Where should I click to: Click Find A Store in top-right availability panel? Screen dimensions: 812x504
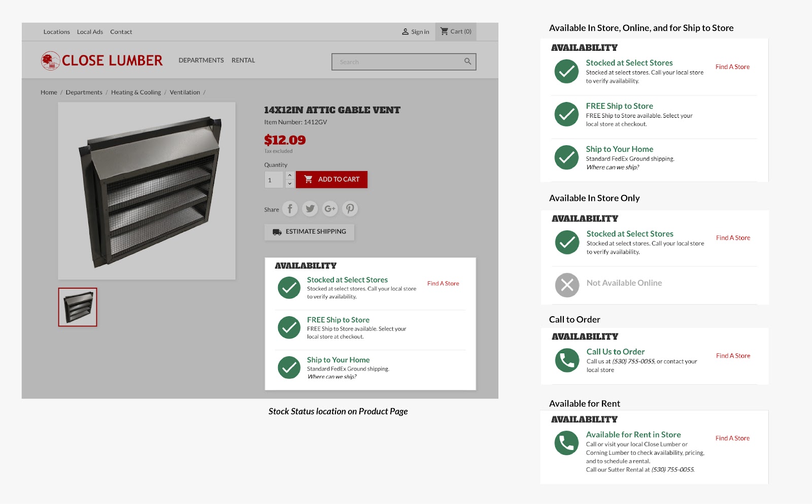pyautogui.click(x=732, y=67)
